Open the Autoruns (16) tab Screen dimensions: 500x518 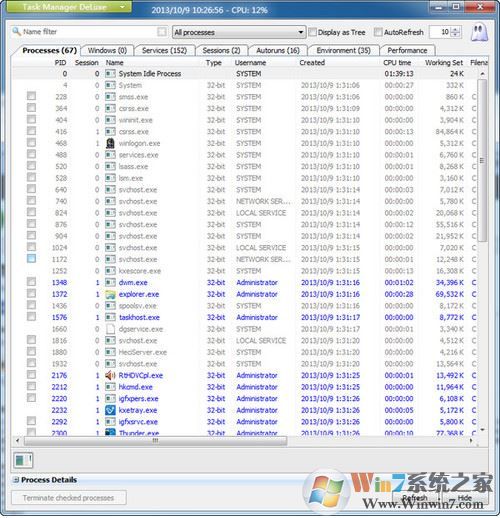point(278,50)
